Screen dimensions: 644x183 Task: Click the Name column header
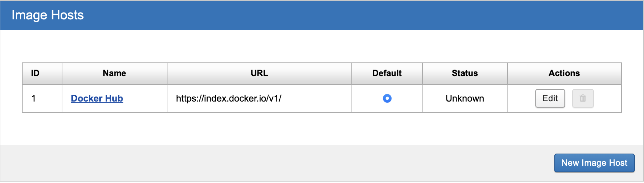pyautogui.click(x=114, y=73)
